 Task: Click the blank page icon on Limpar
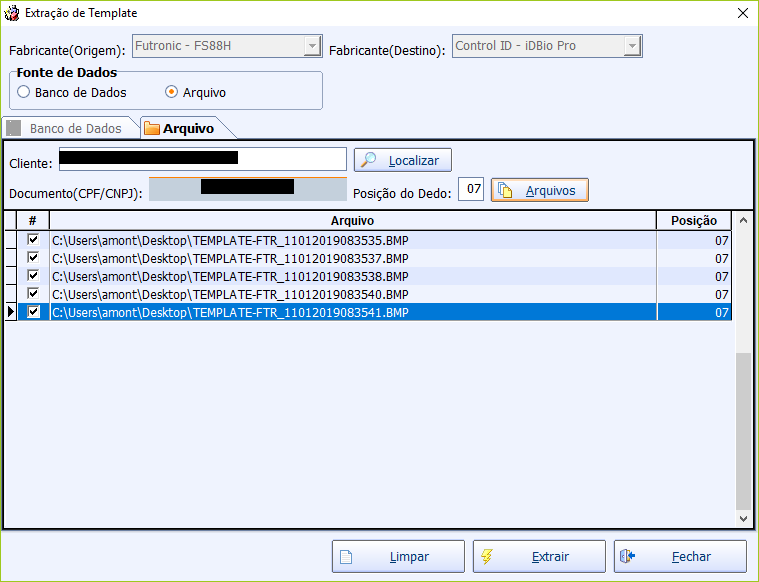(345, 557)
